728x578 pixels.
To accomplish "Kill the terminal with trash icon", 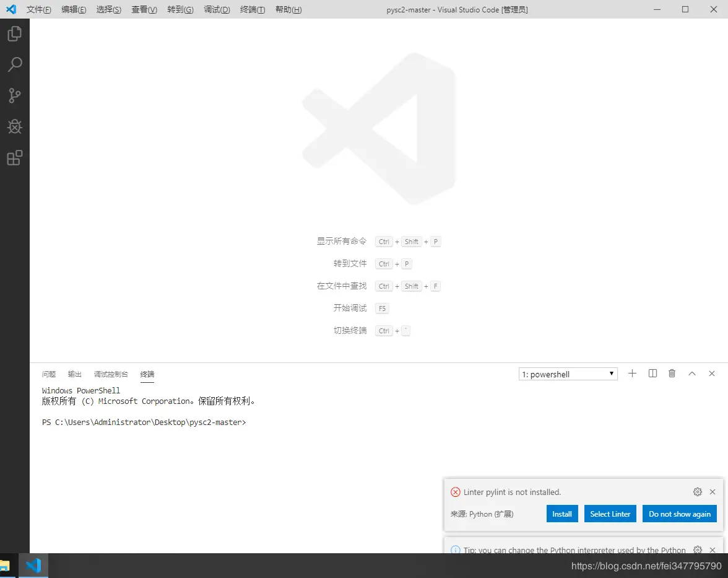I will [x=672, y=374].
